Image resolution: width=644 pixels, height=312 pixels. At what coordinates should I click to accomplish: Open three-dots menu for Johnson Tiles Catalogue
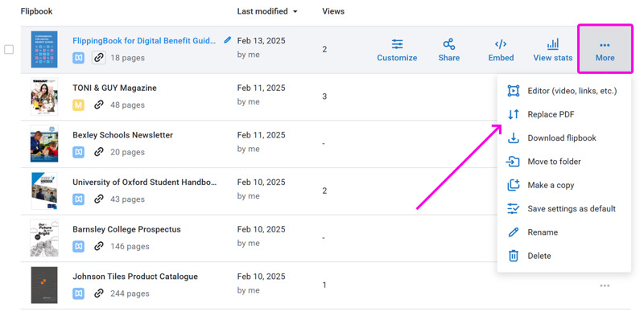tap(605, 285)
